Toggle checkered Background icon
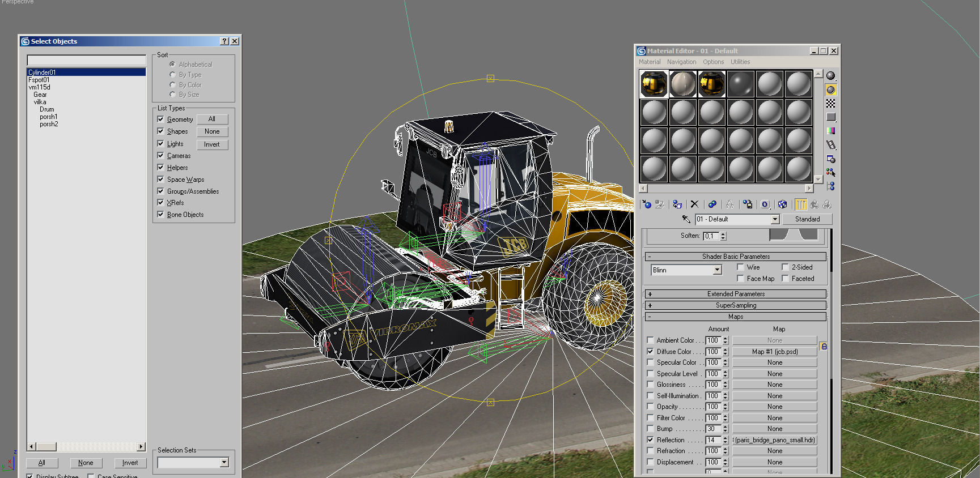The height and width of the screenshot is (478, 980). coord(831,103)
